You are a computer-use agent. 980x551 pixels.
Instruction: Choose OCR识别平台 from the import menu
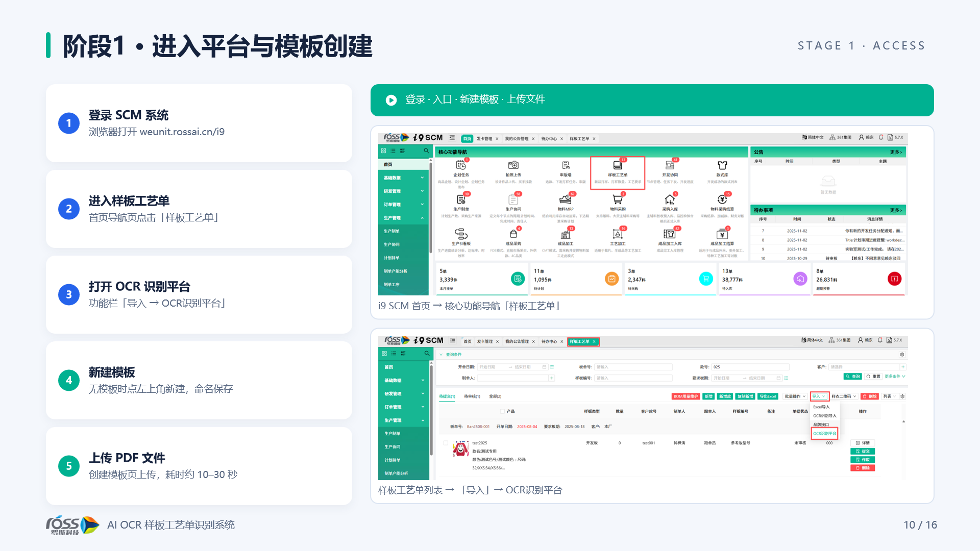pos(824,434)
